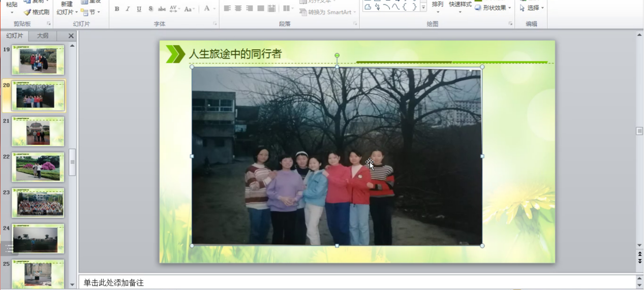This screenshot has width=644, height=290.
Task: Toggle bold formatting
Action: 117,9
